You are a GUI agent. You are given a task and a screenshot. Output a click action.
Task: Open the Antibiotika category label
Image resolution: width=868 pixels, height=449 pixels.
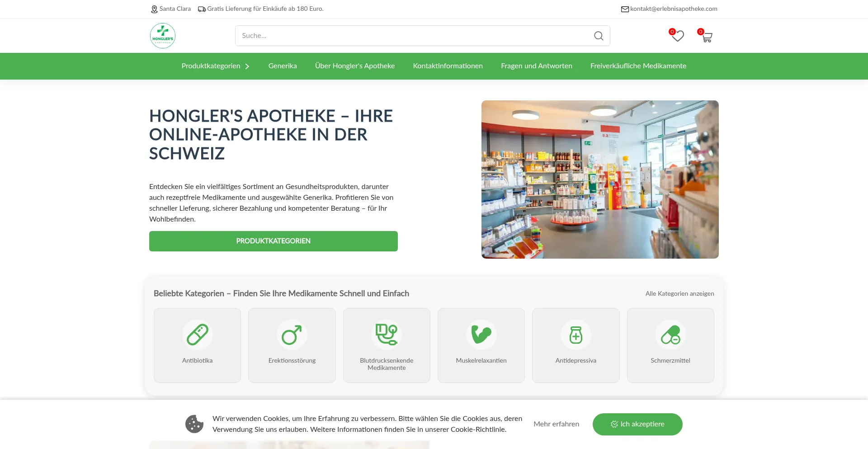click(198, 360)
